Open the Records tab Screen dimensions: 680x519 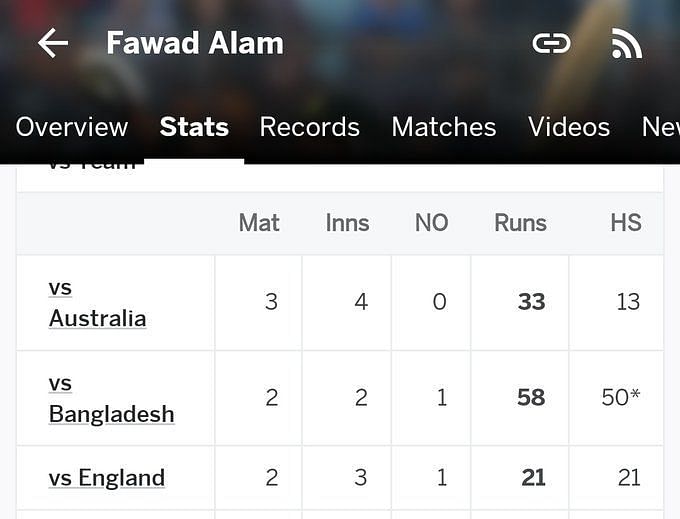click(x=310, y=127)
